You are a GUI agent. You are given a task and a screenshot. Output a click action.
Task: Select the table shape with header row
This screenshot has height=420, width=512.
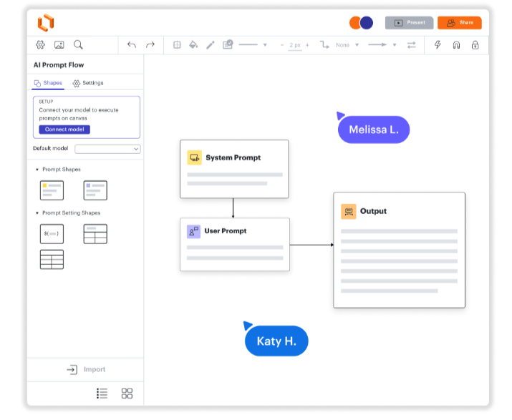[95, 234]
